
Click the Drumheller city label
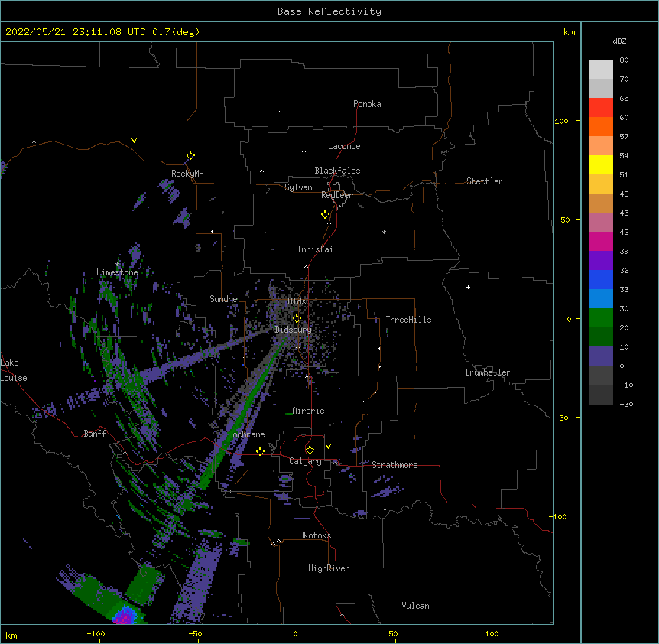click(x=488, y=372)
